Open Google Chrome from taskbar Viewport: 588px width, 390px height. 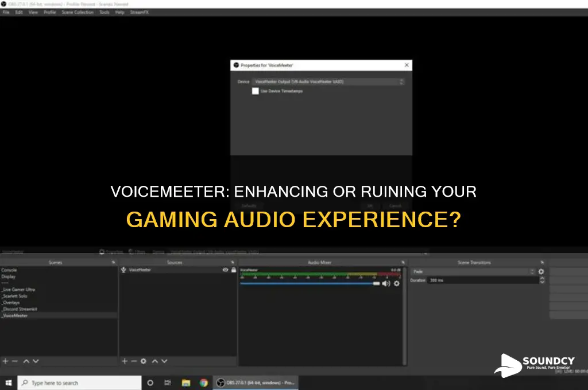pyautogui.click(x=204, y=383)
